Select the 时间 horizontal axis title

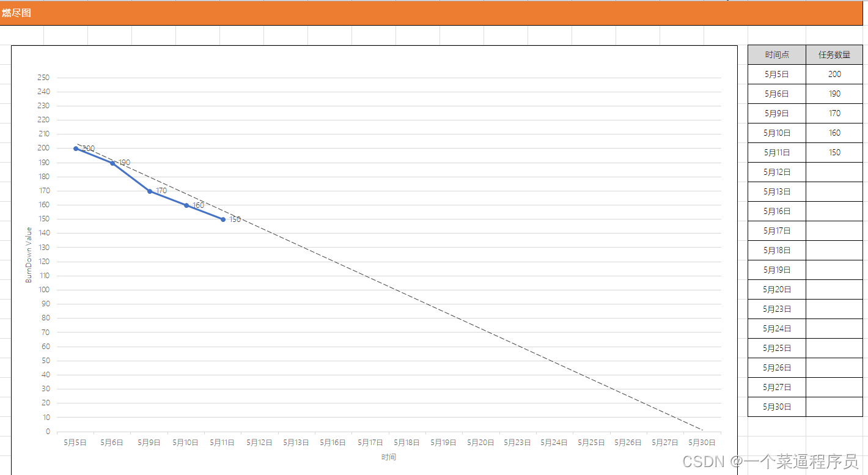[389, 457]
